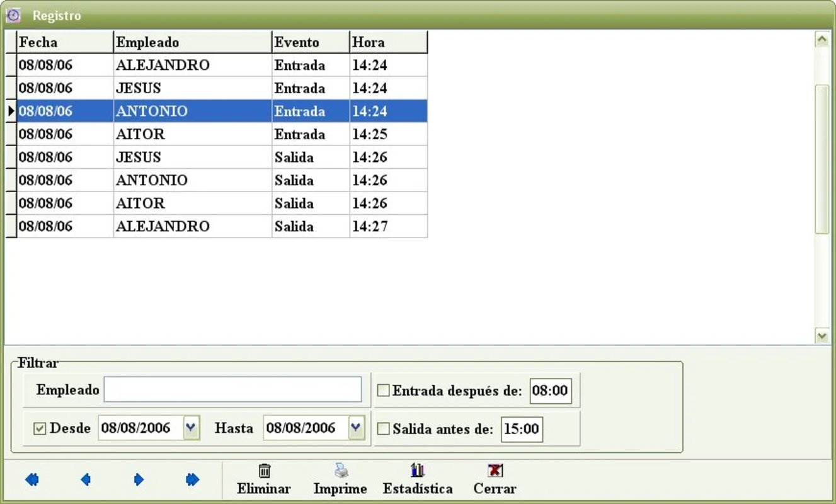
Task: Click the Hora column header
Action: tap(389, 42)
